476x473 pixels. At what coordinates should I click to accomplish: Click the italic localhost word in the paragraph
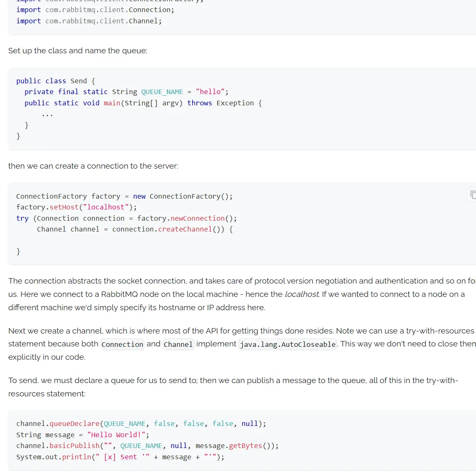pyautogui.click(x=302, y=294)
